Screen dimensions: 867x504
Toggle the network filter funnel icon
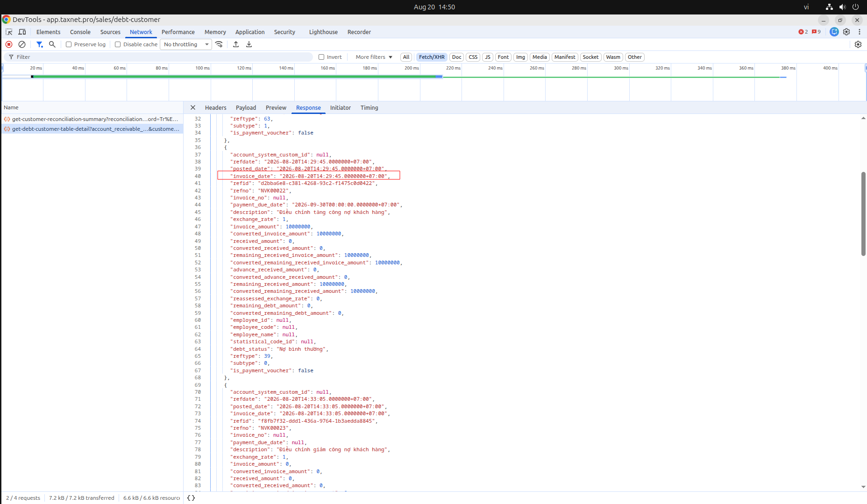coord(40,44)
